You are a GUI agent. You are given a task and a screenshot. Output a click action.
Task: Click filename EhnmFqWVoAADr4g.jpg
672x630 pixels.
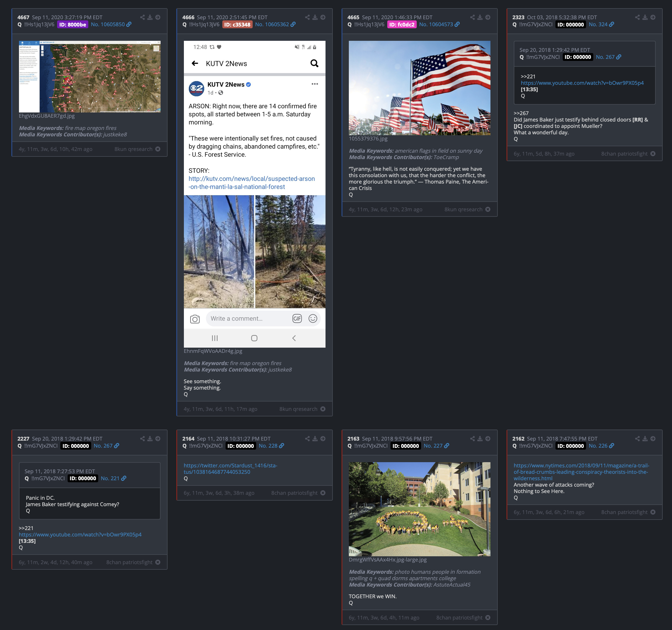(213, 351)
